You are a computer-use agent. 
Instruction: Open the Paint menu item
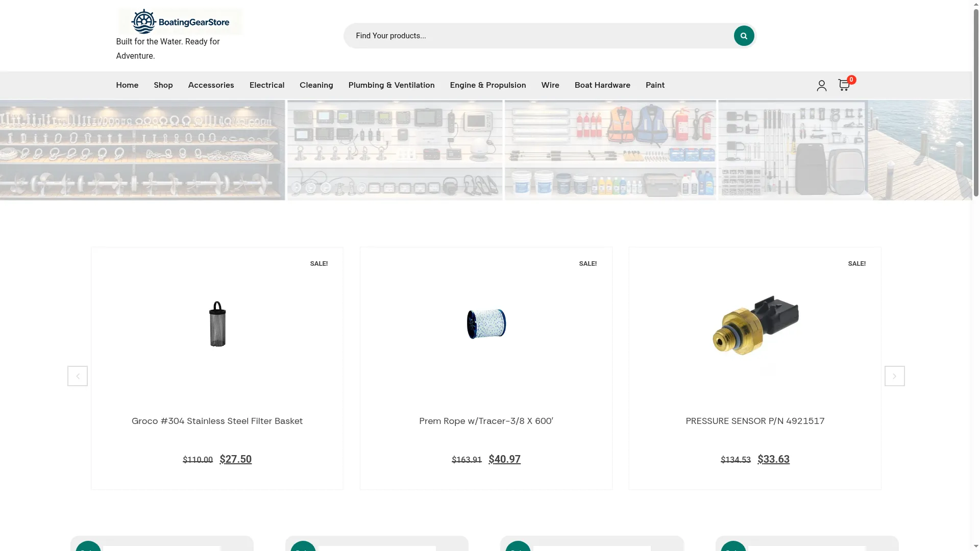pos(655,85)
